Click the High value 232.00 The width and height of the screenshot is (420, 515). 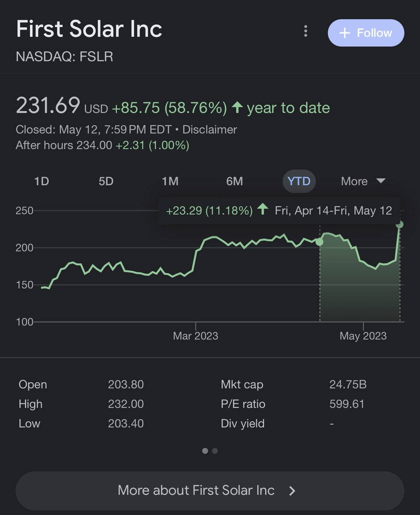point(126,404)
